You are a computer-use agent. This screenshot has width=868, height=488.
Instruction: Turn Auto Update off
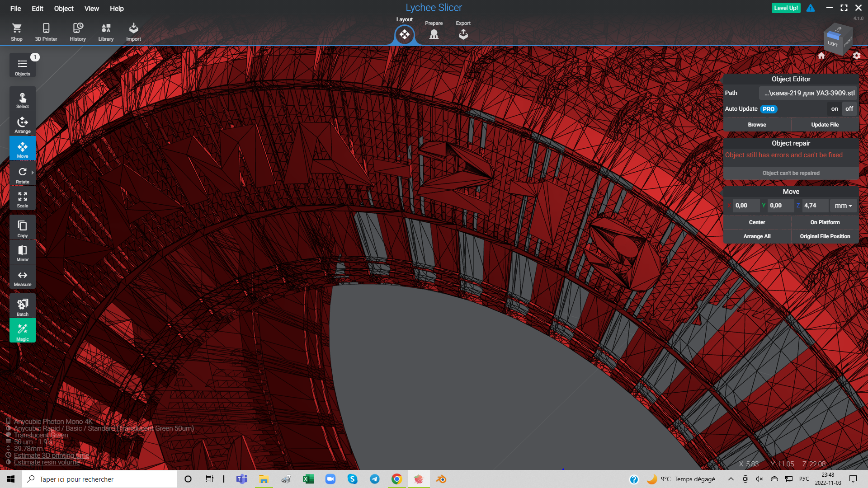[849, 109]
